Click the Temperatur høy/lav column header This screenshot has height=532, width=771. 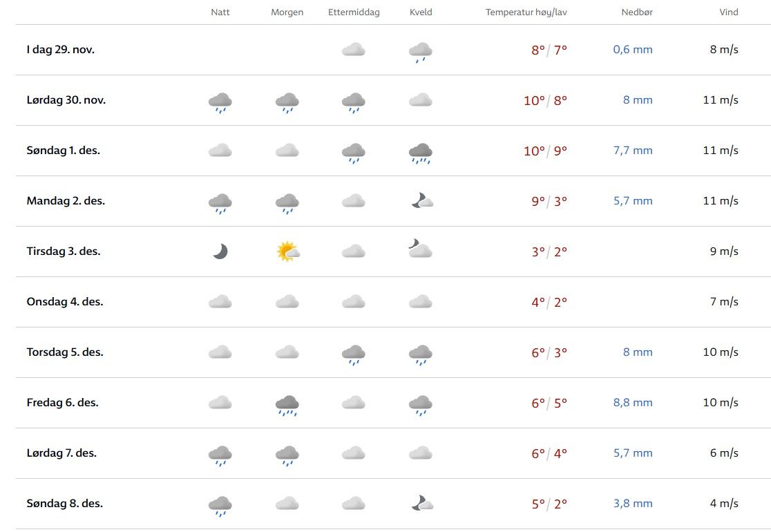click(x=526, y=12)
